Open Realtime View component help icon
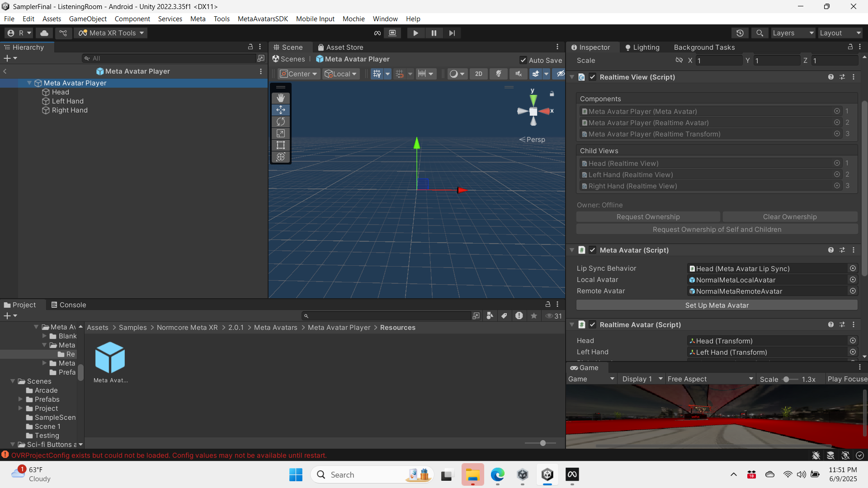868x488 pixels. pos(831,77)
